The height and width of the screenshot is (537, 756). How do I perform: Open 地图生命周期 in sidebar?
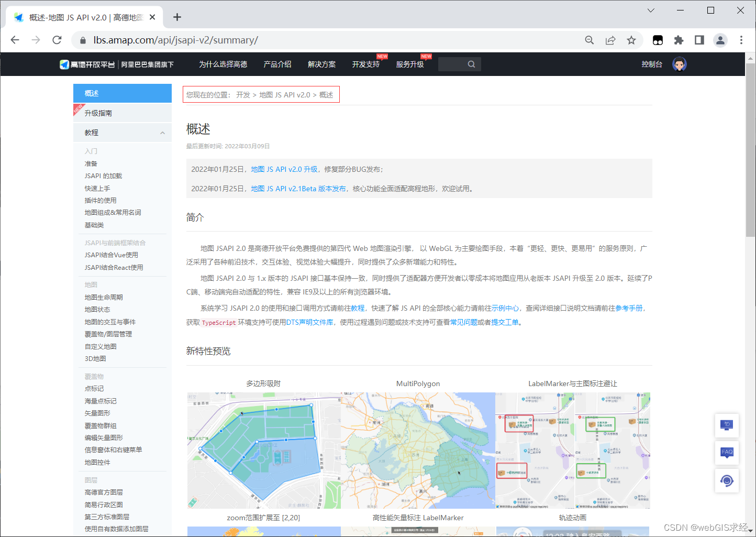pyautogui.click(x=104, y=298)
